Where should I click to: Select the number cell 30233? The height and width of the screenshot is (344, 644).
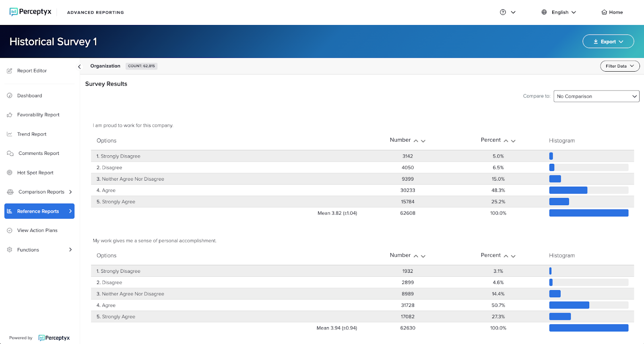pos(408,190)
